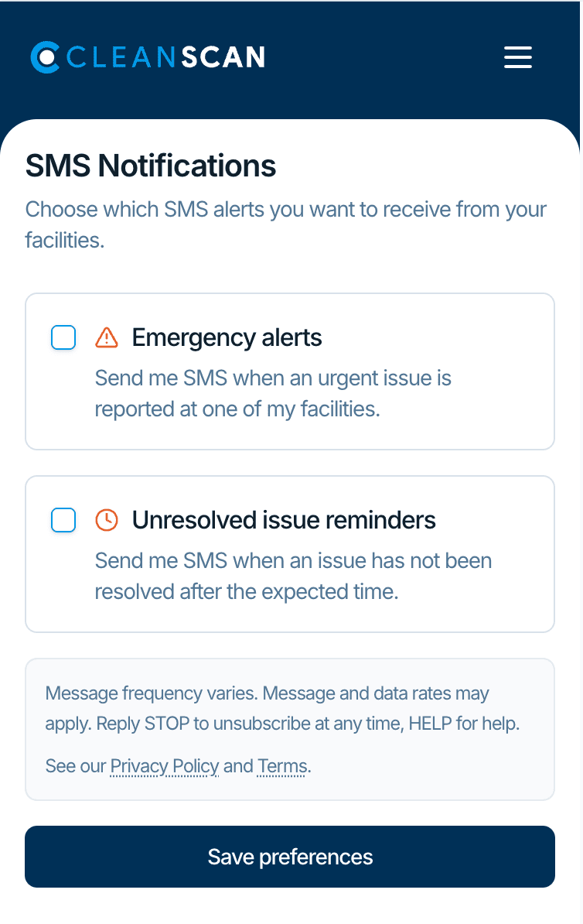Click the message frequency disclaimer box
Image resolution: width=583 pixels, height=924 pixels.
pos(290,728)
